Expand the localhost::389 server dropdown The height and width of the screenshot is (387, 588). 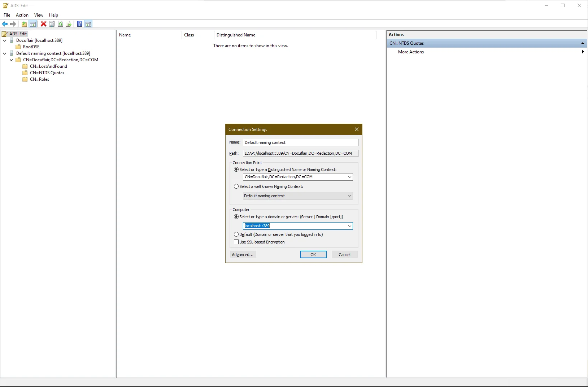[x=349, y=226]
